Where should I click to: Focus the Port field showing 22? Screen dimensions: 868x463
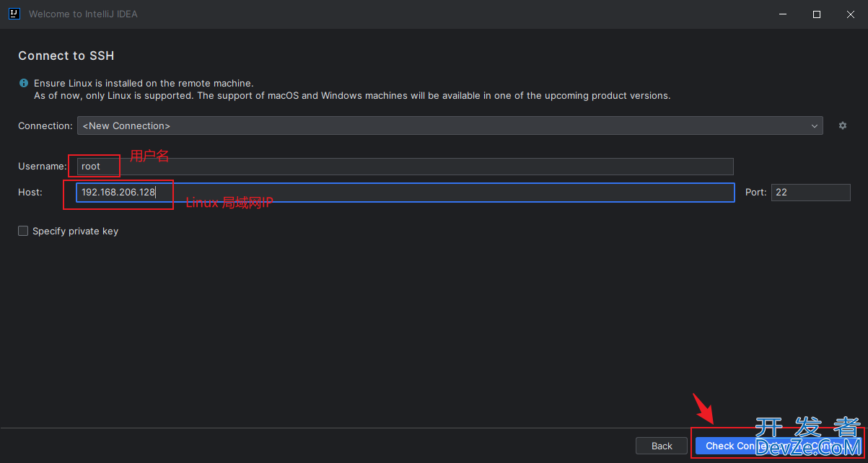tap(811, 193)
